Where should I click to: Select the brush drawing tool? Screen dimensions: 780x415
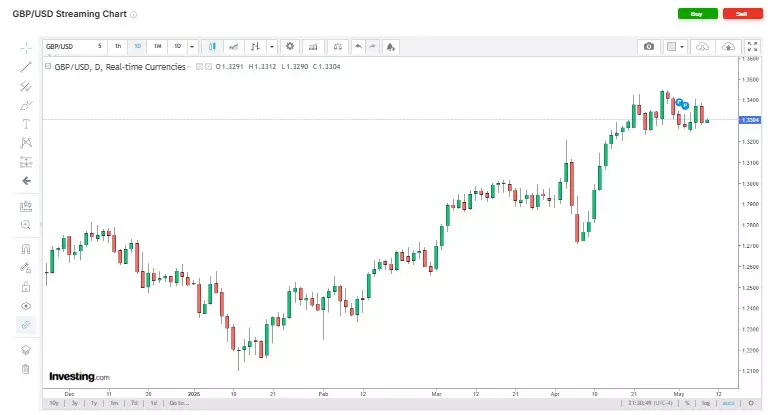26,105
